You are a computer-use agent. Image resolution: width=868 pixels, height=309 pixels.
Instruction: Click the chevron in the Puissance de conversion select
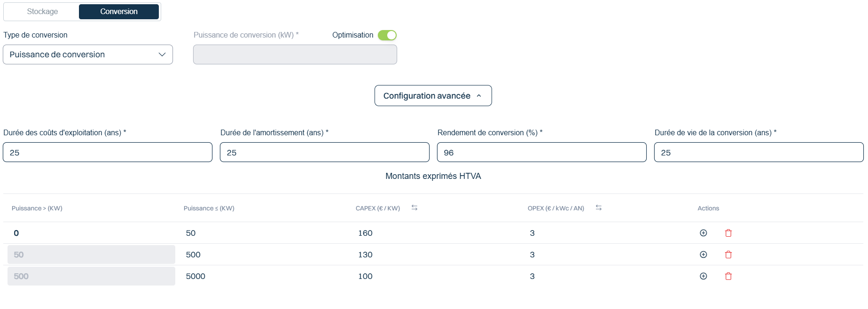(162, 54)
